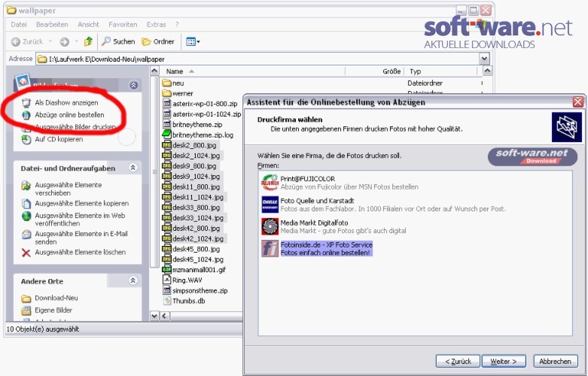The height and width of the screenshot is (376, 588).
Task: Click icon for Ausgewählte Elemente verschieben
Action: (x=26, y=186)
